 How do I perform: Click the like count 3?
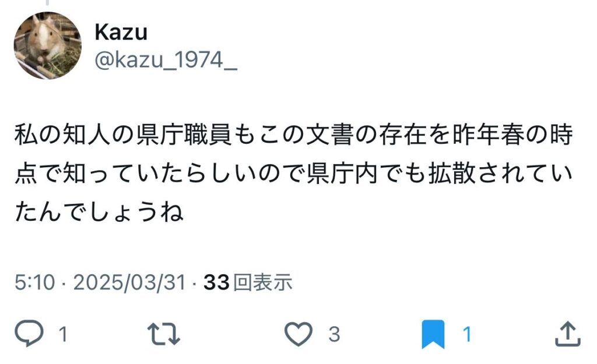pos(334,334)
